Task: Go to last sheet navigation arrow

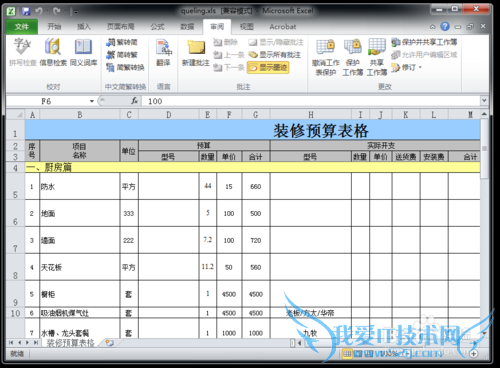Action: 36,342
